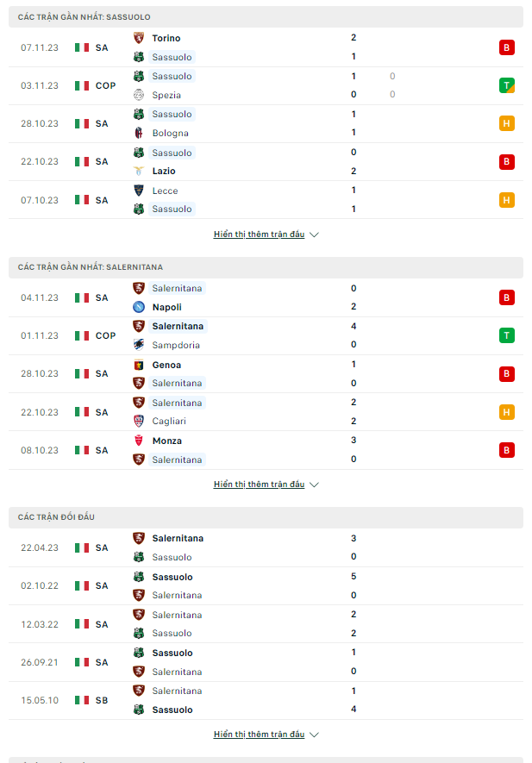
Task: Click the Monza team logo
Action: pos(139,441)
